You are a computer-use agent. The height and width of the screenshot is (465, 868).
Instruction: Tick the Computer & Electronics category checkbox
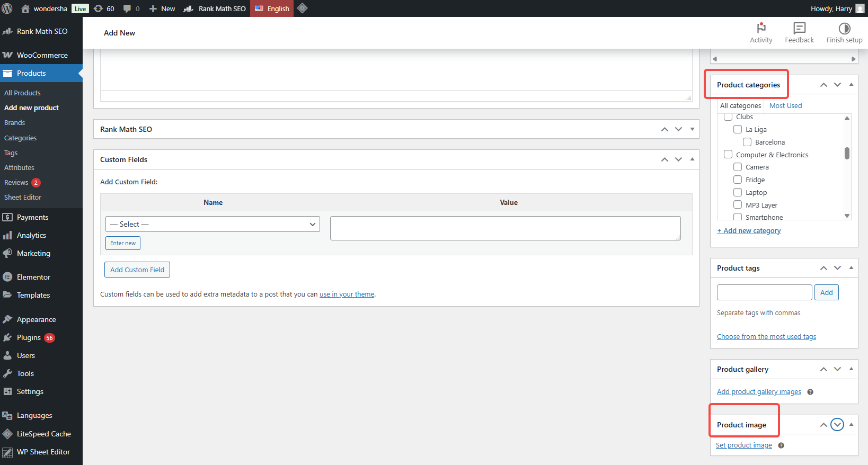pos(728,155)
